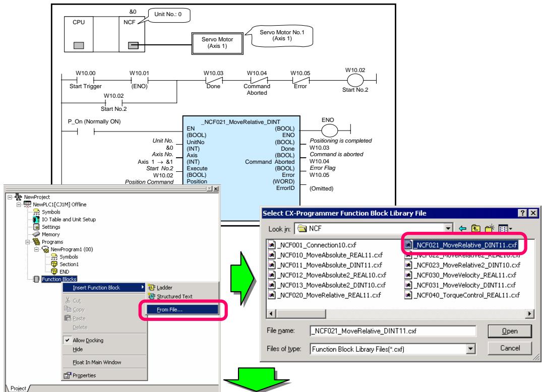
Task: Click the horizontal scrollbar thumb in file list
Action: [300, 313]
